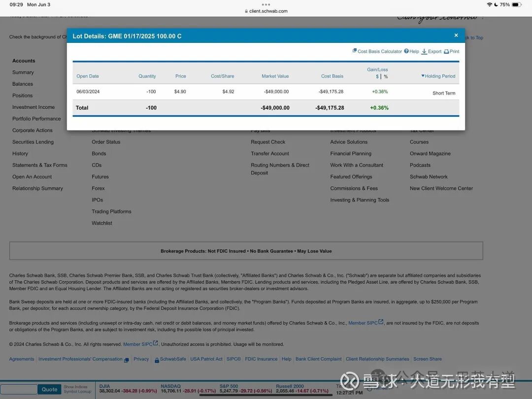
Task: Select the -$49,175.28 cost basis in the 06/03/2024 row
Action: [331, 92]
